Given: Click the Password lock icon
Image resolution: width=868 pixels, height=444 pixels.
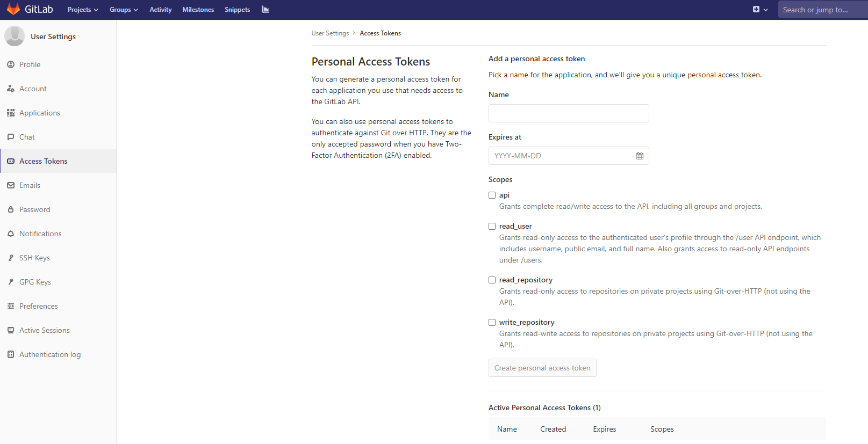Looking at the screenshot, I should (x=11, y=209).
